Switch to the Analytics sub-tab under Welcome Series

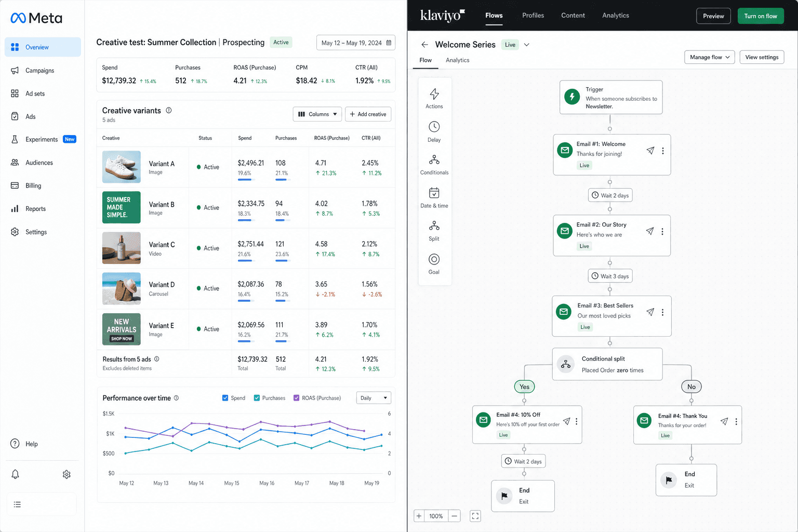pos(458,60)
